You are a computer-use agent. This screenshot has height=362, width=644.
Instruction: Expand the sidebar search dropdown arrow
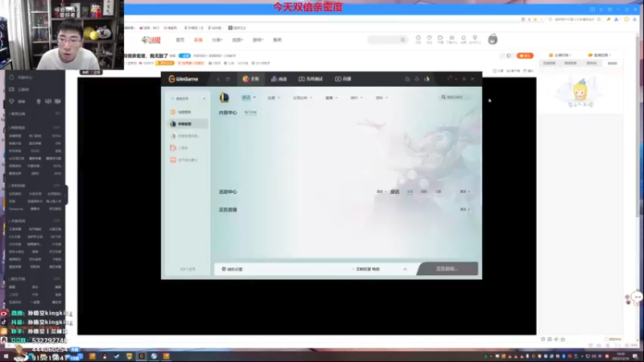(204, 98)
